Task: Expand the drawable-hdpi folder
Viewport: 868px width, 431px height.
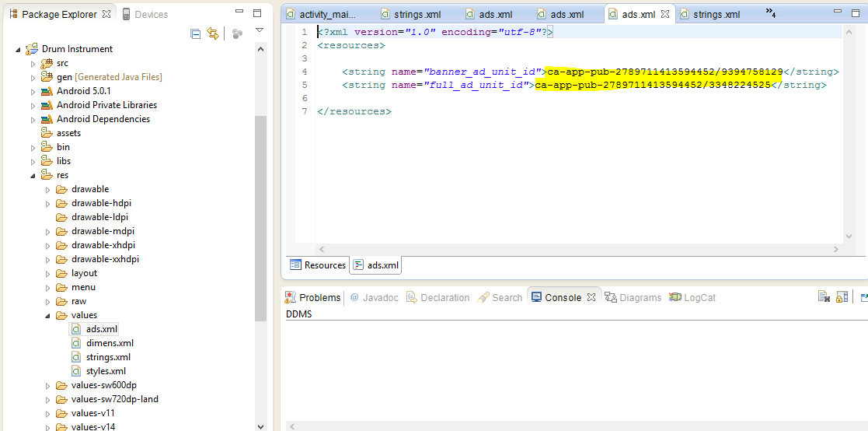Action: click(x=48, y=203)
